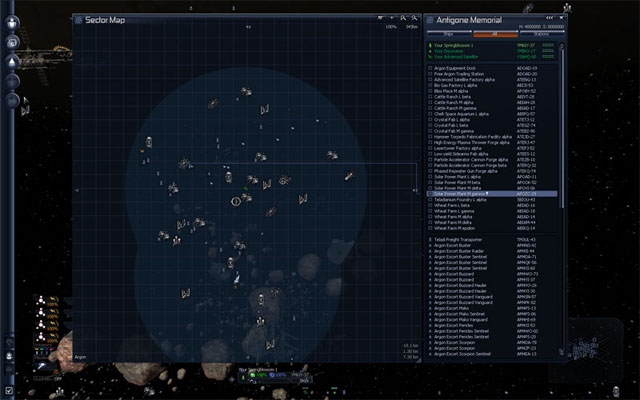640x400 pixels.
Task: Select Teladi Freight Transporter ship
Action: tap(492, 240)
